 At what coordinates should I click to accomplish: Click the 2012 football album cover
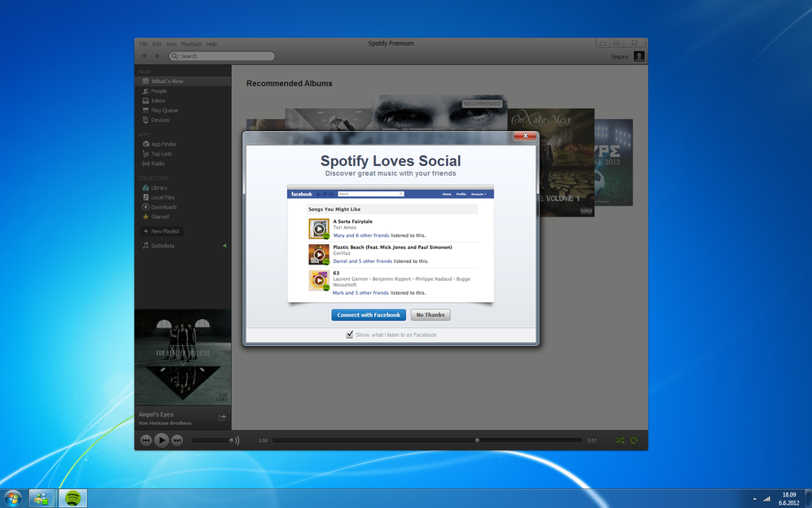tap(613, 162)
